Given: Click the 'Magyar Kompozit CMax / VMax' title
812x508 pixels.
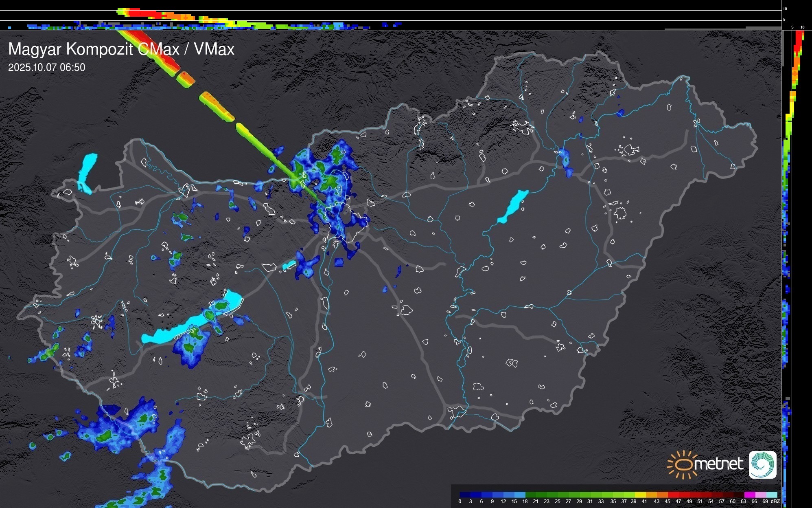Looking at the screenshot, I should pyautogui.click(x=121, y=49).
